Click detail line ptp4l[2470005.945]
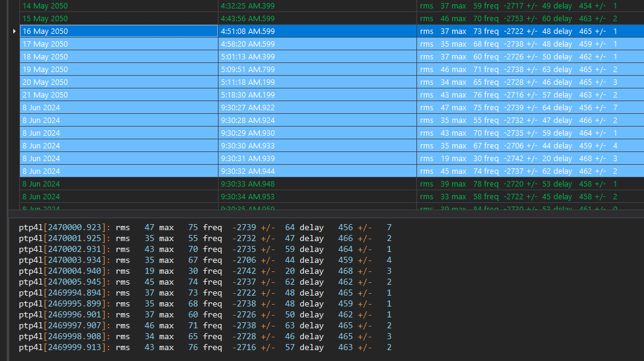644x361 pixels. pos(205,282)
